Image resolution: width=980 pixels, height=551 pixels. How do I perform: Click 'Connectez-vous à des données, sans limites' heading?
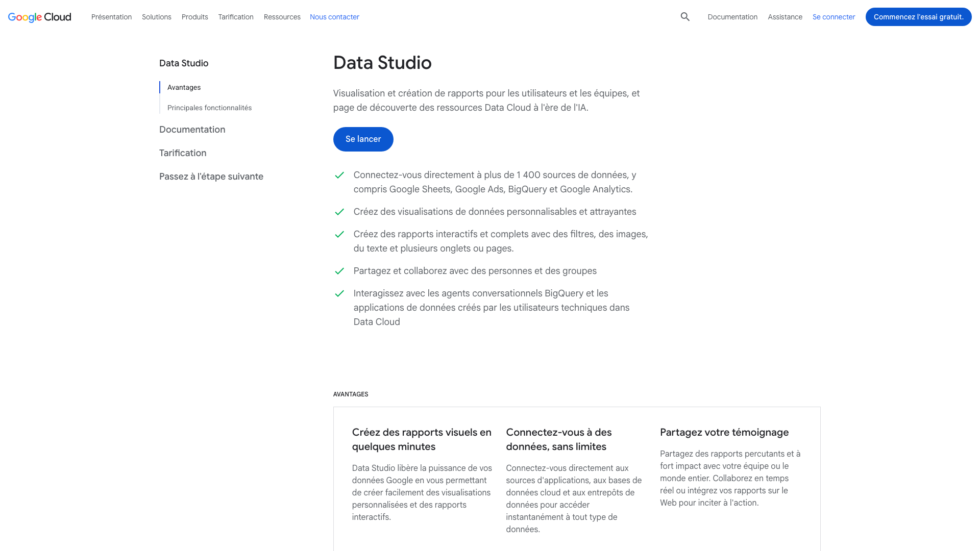click(x=559, y=439)
